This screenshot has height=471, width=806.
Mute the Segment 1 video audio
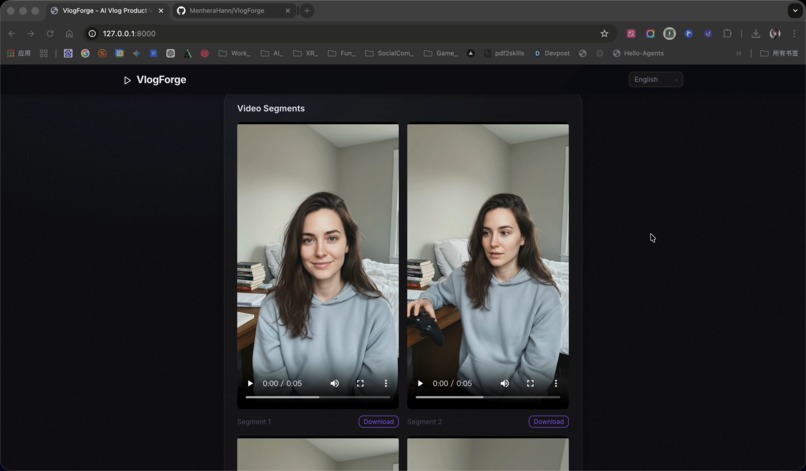pos(335,383)
